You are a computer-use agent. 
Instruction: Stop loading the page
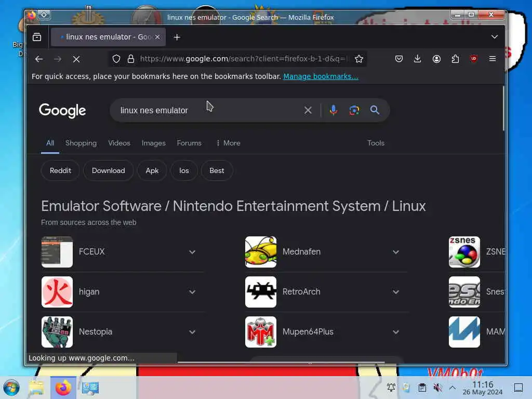[76, 59]
